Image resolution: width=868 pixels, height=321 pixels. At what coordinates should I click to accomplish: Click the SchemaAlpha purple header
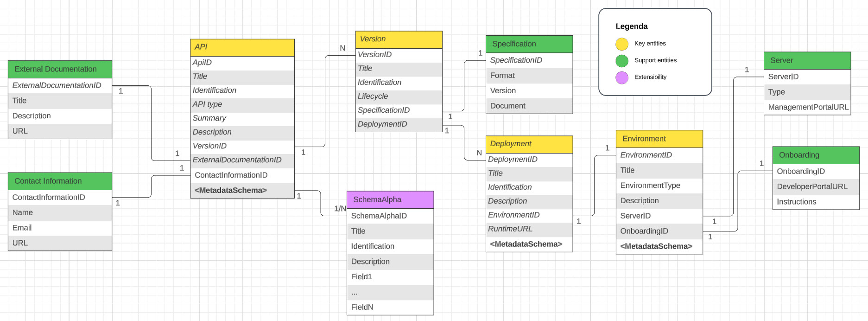[x=390, y=200]
